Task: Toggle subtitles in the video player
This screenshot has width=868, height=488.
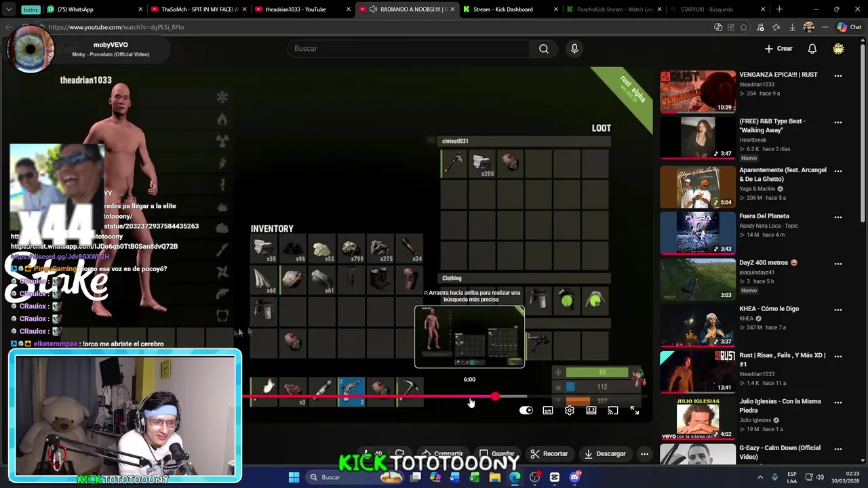Action: [x=548, y=411]
